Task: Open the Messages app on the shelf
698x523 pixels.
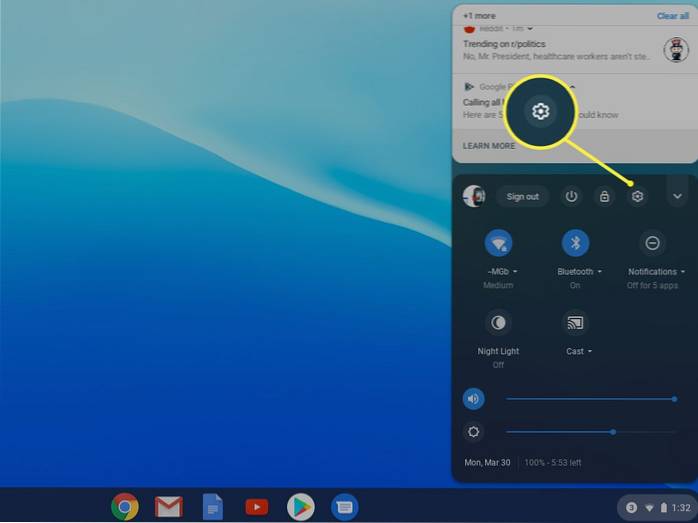Action: (x=344, y=507)
